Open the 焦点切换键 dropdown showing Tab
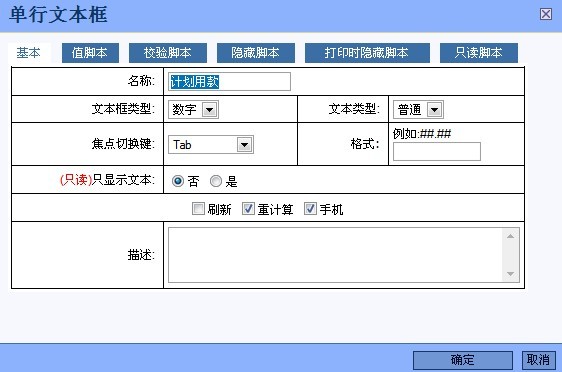The width and height of the screenshot is (562, 372). coord(211,144)
